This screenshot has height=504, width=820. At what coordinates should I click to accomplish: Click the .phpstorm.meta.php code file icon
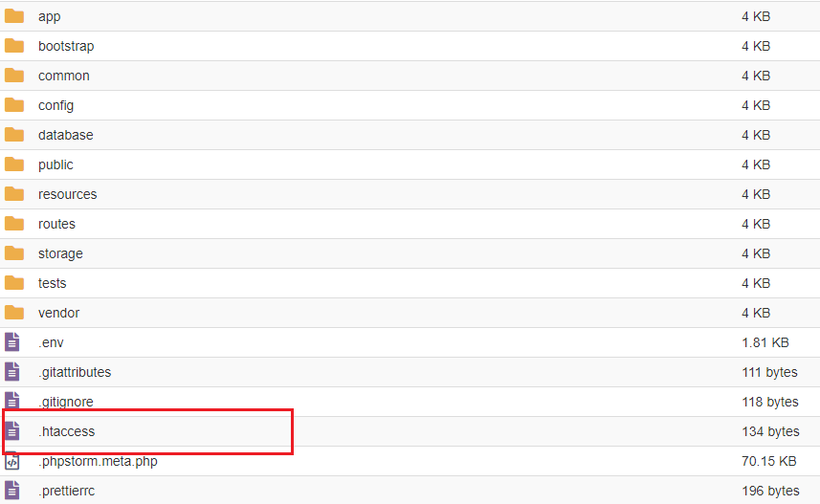(x=12, y=461)
